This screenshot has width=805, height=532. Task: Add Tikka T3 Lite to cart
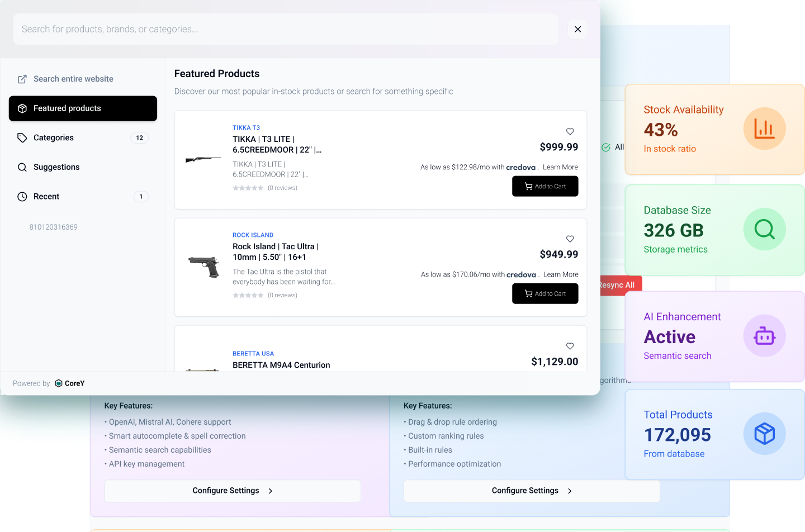[x=545, y=187]
